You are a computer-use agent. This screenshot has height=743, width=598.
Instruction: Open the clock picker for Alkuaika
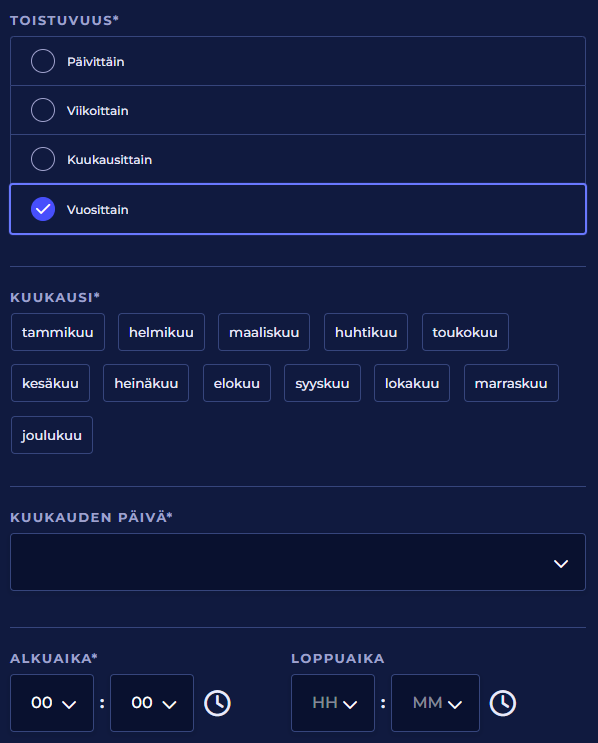tap(217, 703)
